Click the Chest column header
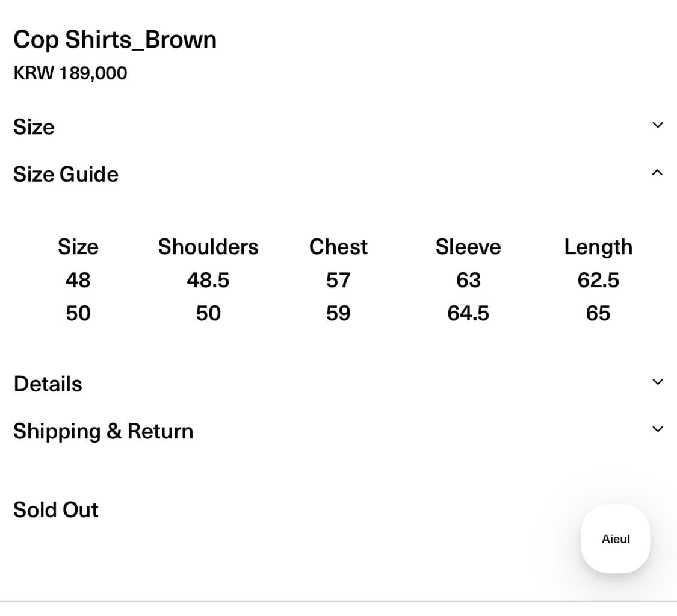This screenshot has height=616, width=677. 338,246
